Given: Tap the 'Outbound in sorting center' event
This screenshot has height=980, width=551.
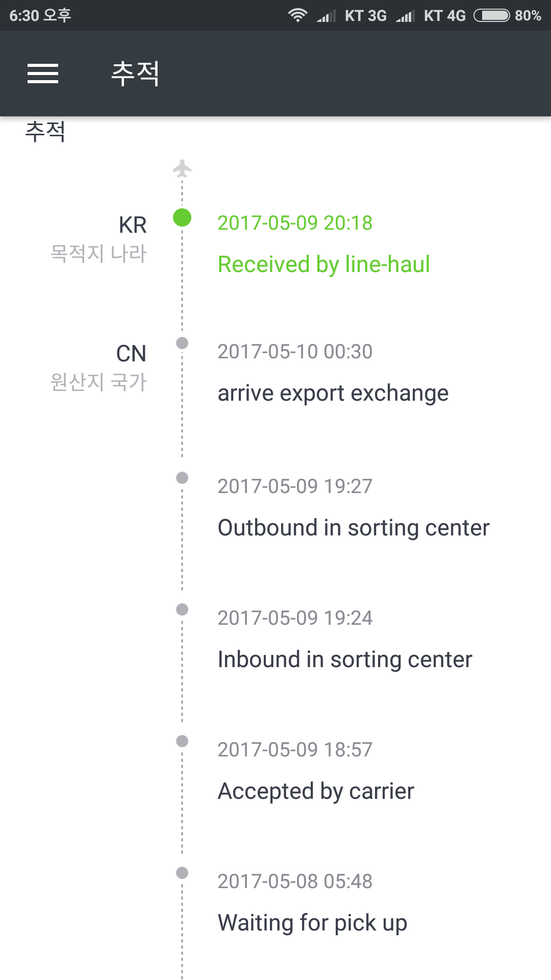Looking at the screenshot, I should pyautogui.click(x=353, y=528).
